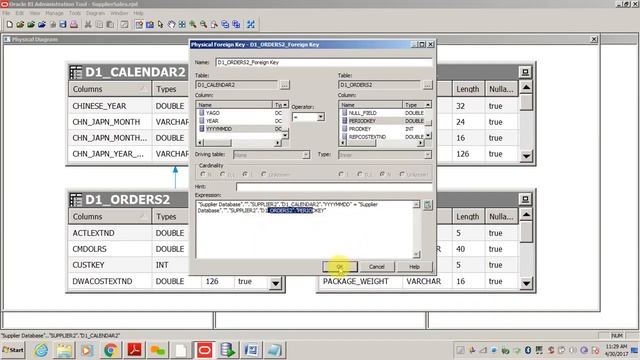Select right-side cardinality radio 0,1
The width and height of the screenshot is (640, 360).
pos(360,174)
